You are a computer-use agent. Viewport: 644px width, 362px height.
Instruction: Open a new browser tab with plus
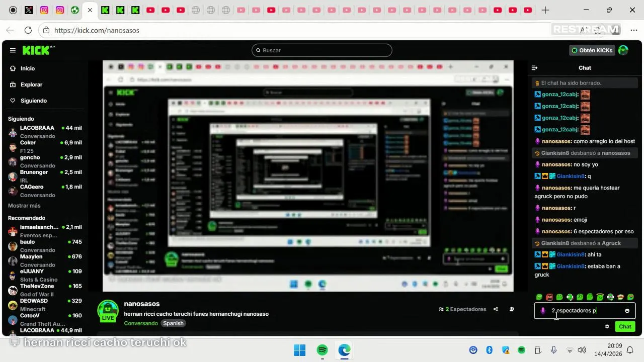[545, 10]
